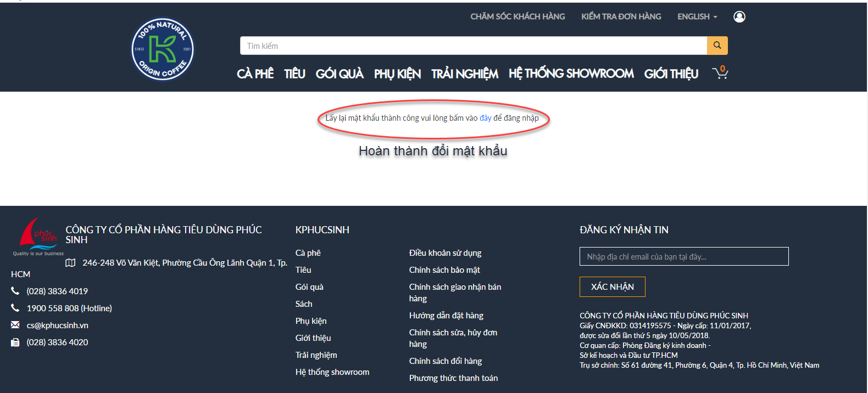Click the map icon beside the address

click(x=70, y=263)
